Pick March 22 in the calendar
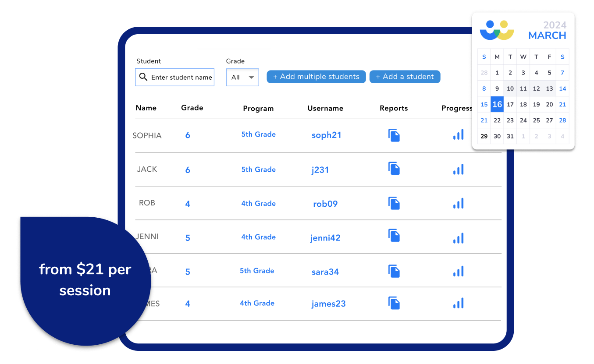This screenshot has width=594, height=364. [497, 120]
